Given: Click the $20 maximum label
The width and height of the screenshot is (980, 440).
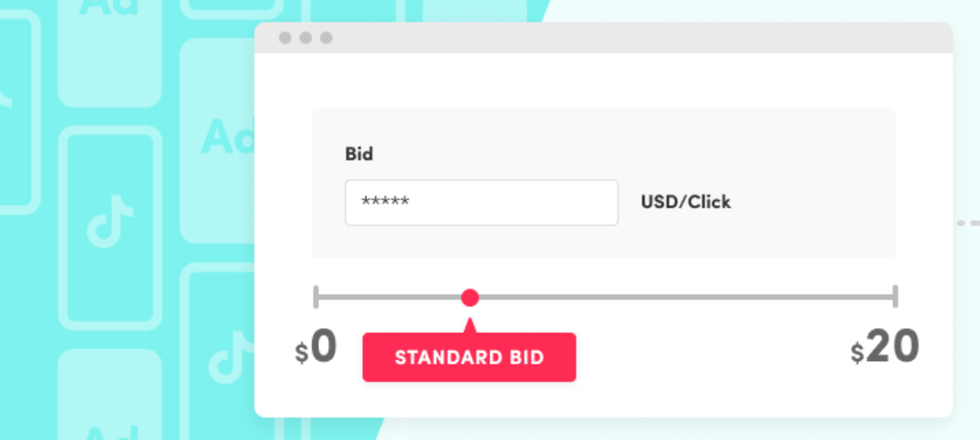Looking at the screenshot, I should (884, 348).
